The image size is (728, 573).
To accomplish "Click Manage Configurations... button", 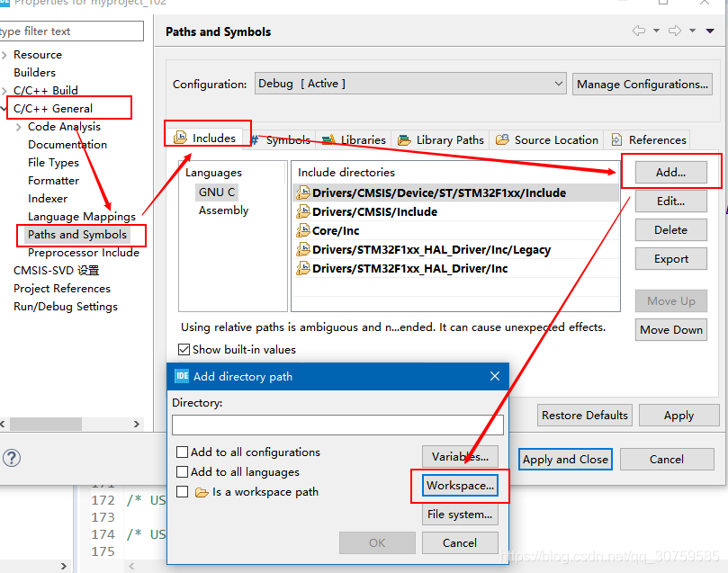I will coord(643,84).
